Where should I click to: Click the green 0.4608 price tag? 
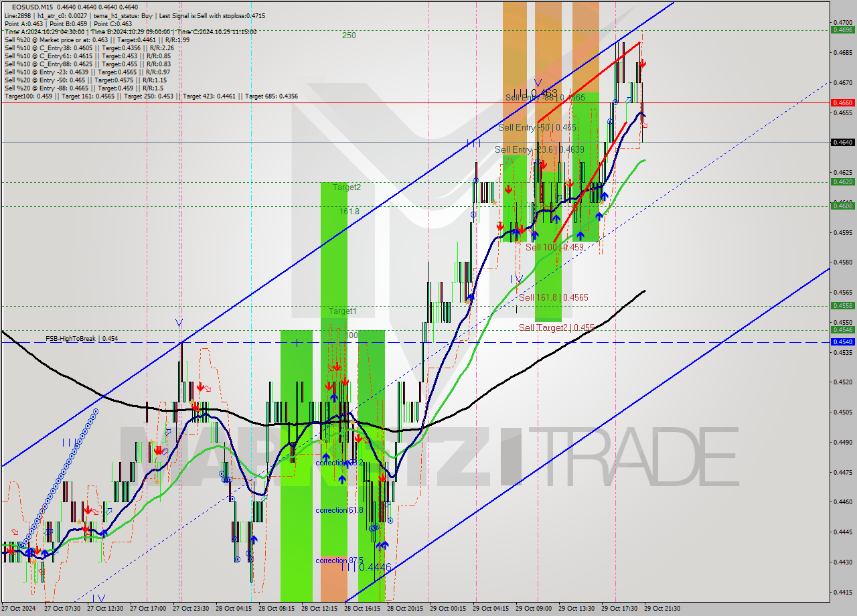tap(842, 206)
